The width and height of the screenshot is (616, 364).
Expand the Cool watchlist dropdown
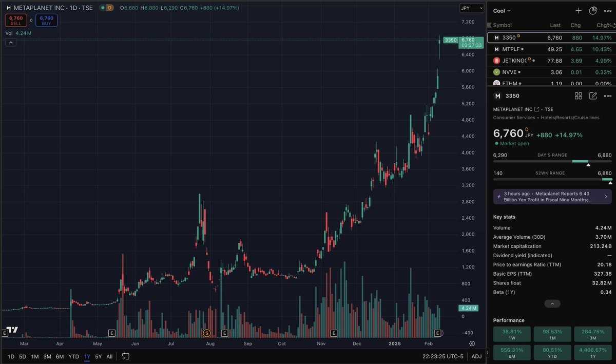[502, 11]
